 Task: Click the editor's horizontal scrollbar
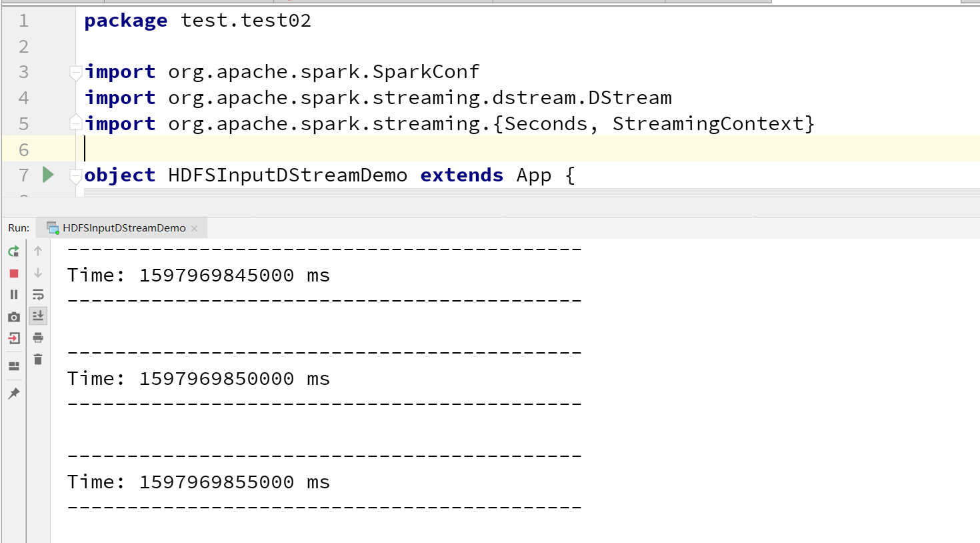tap(531, 192)
